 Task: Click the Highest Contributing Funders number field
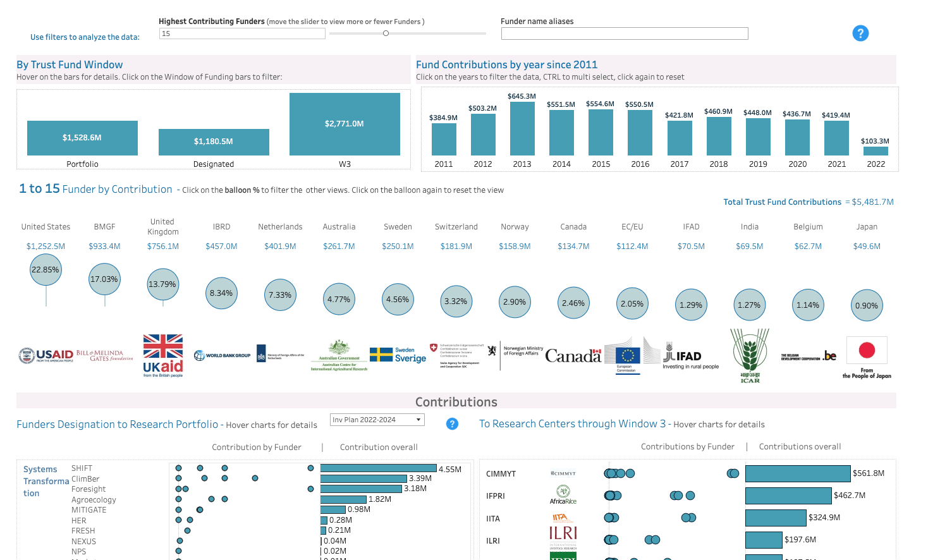coord(242,33)
